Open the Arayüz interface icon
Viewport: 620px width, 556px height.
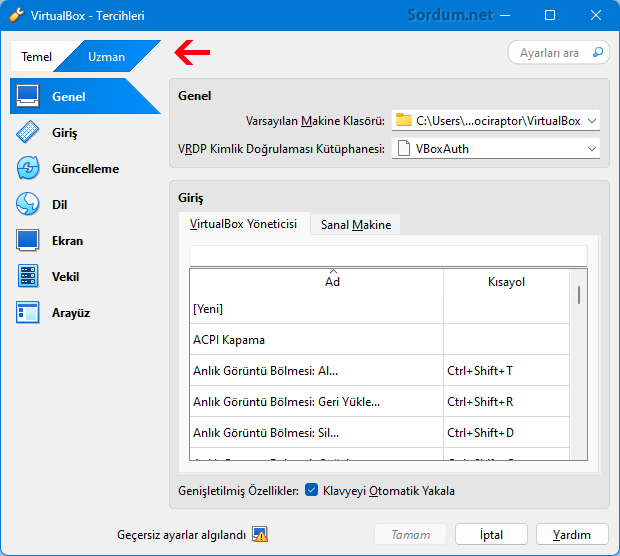click(x=27, y=312)
